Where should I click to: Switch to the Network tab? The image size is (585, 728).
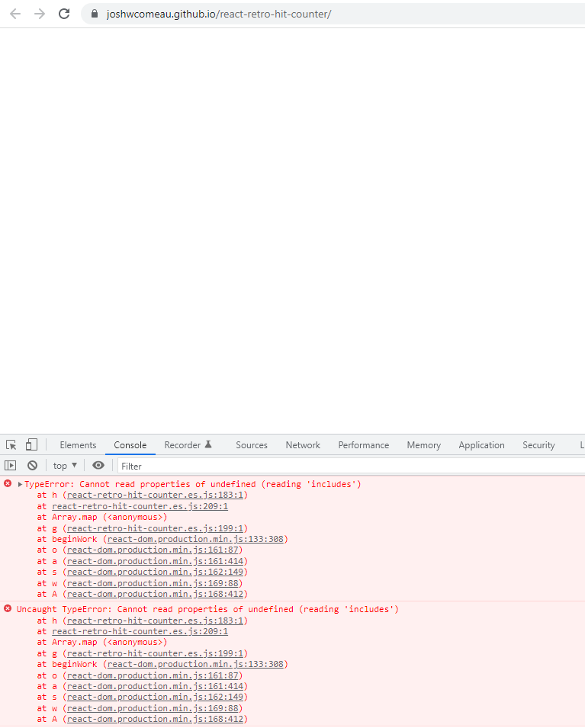303,444
